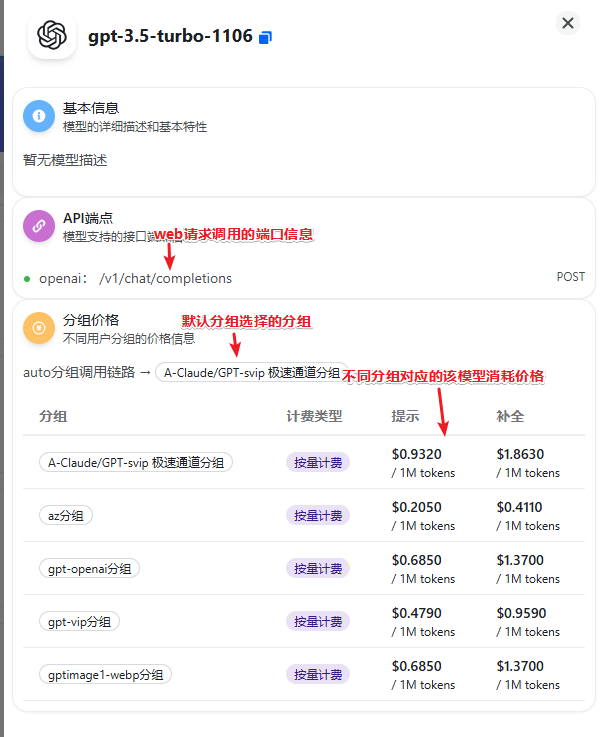The width and height of the screenshot is (604, 737).
Task: Click the group pricing yen icon
Action: (39, 328)
